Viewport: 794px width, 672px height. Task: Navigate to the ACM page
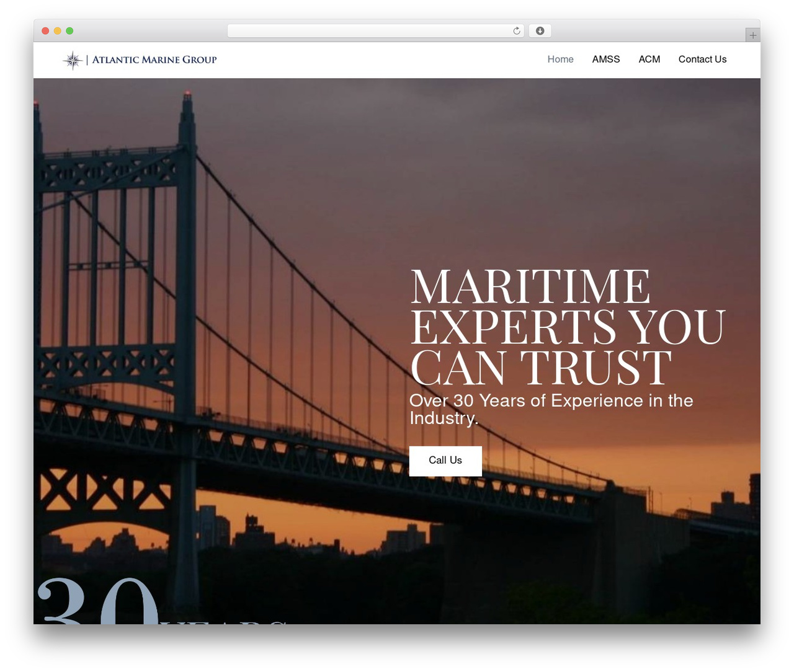(x=649, y=60)
